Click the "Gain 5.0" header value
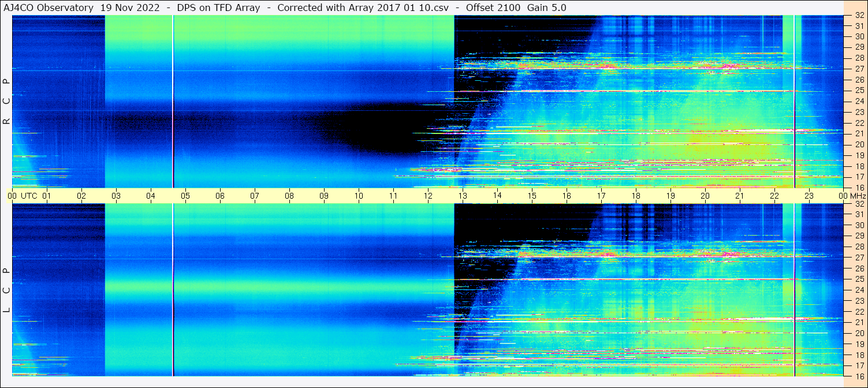The image size is (868, 388). pos(547,8)
